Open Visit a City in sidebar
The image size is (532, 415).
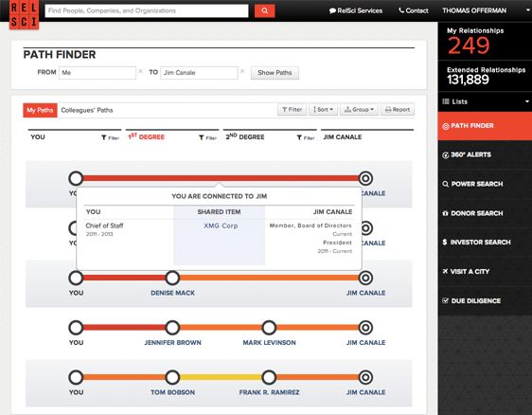click(486, 271)
